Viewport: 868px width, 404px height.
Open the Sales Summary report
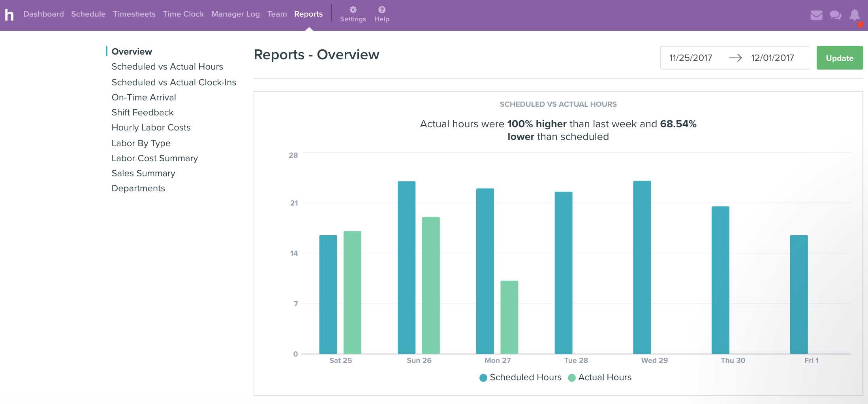coord(143,174)
